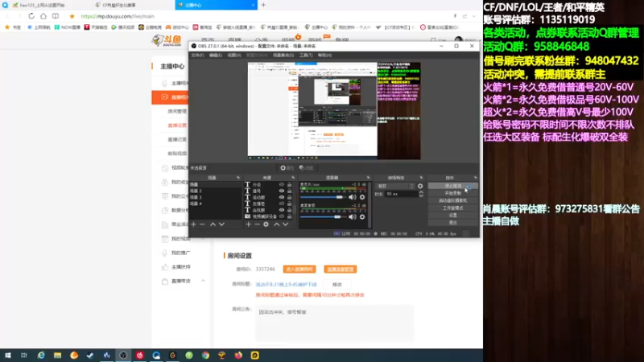Open the Scene Collection menu in OBS
The image size is (644, 362).
[x=283, y=55]
